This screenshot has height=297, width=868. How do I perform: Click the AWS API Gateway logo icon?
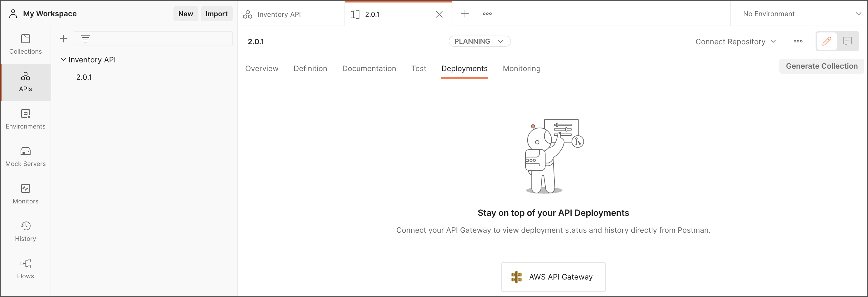[x=516, y=277]
